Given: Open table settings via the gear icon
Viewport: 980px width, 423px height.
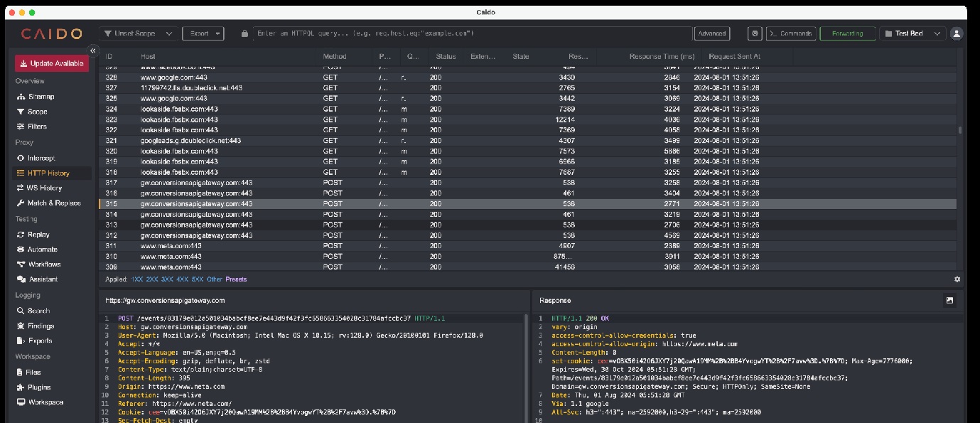Looking at the screenshot, I should 957,279.
